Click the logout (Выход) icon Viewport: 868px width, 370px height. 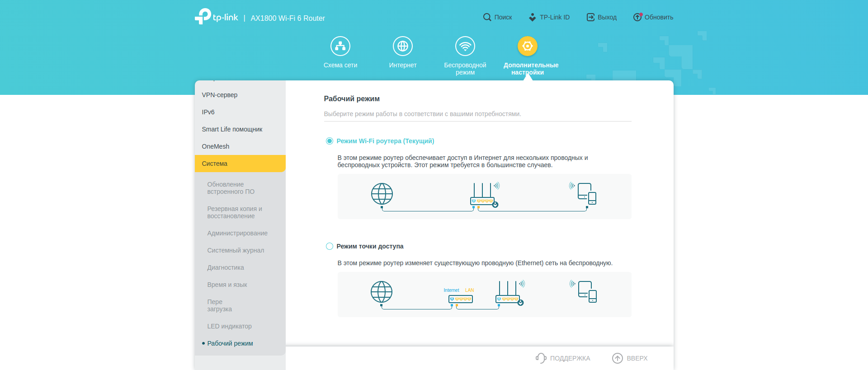590,17
